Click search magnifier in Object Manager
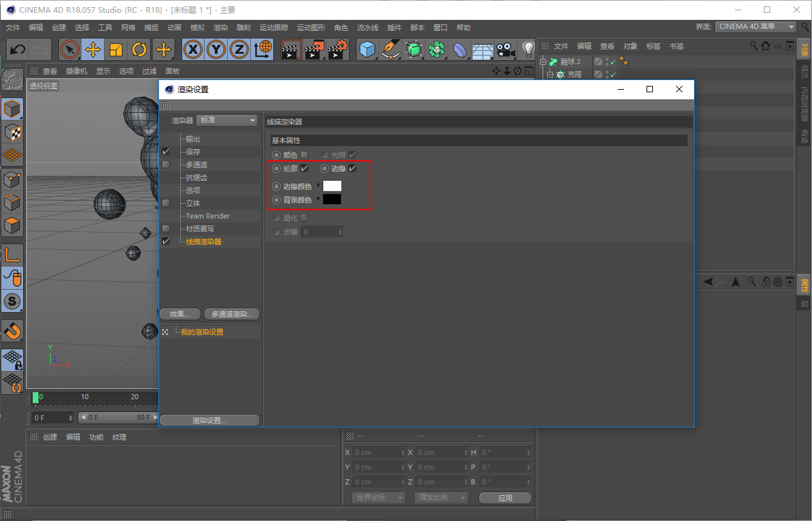Image resolution: width=812 pixels, height=521 pixels. tap(754, 46)
